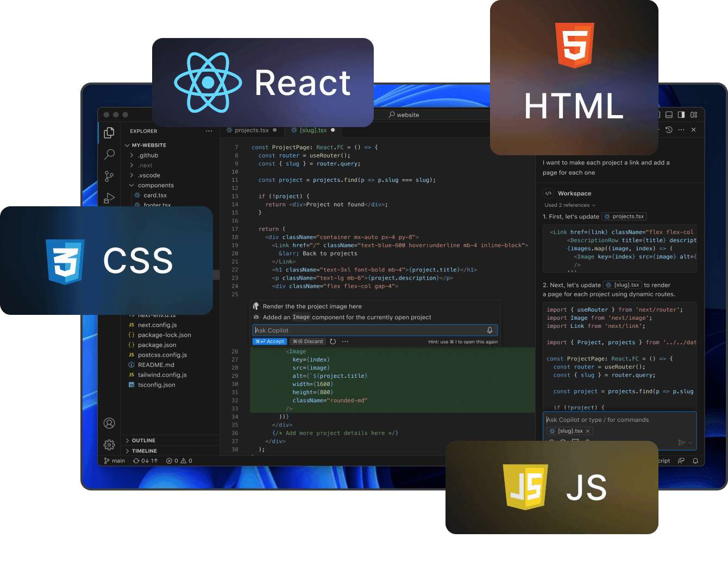728x570 pixels.
Task: Click the JS logo card
Action: pyautogui.click(x=552, y=487)
